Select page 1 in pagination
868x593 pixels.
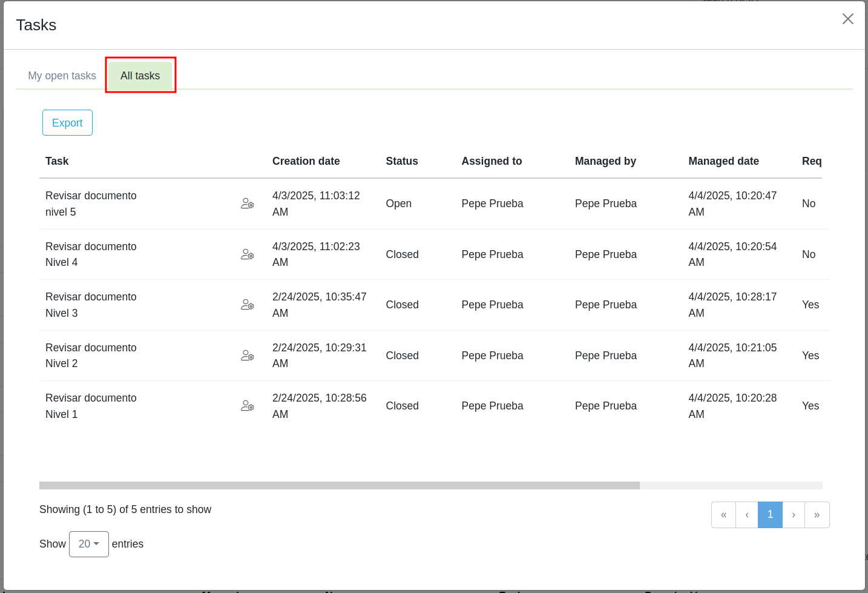pyautogui.click(x=770, y=515)
